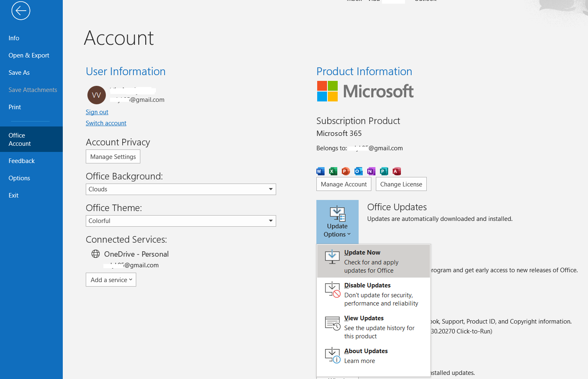Viewport: 588px width, 379px height.
Task: Click the PowerPoint app icon
Action: [346, 171]
